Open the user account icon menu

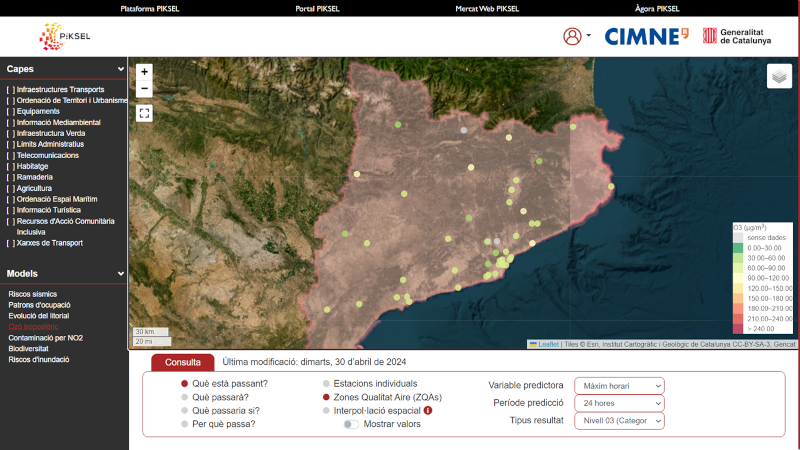pos(572,36)
